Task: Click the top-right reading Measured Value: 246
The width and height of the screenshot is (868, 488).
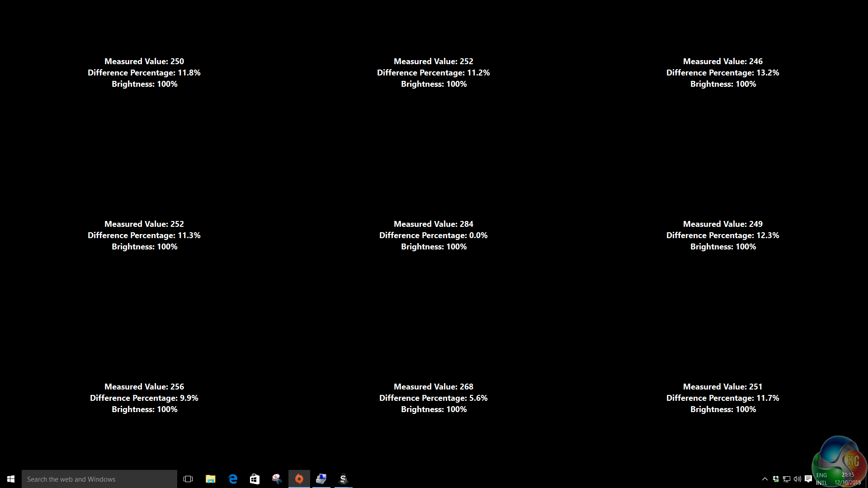Action: coord(722,61)
